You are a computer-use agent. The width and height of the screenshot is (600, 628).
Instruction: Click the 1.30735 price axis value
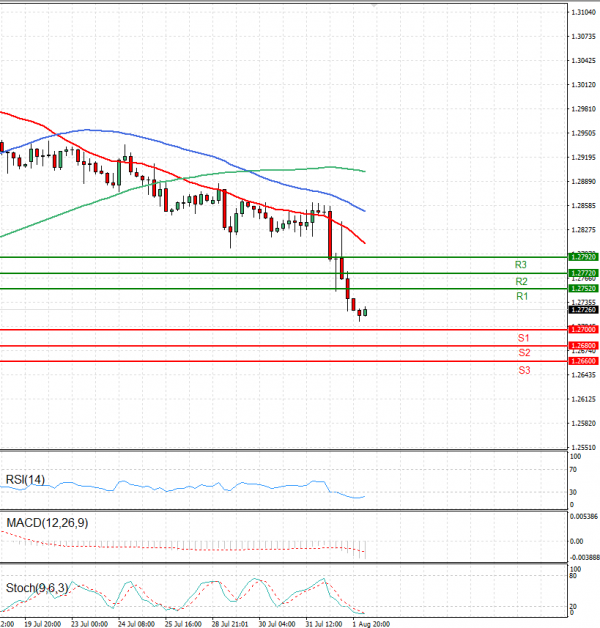click(x=584, y=36)
